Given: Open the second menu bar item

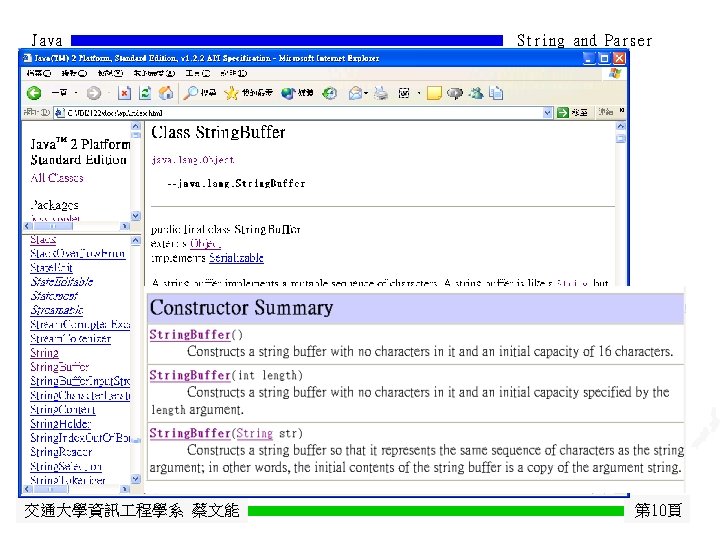Looking at the screenshot, I should point(74,73).
